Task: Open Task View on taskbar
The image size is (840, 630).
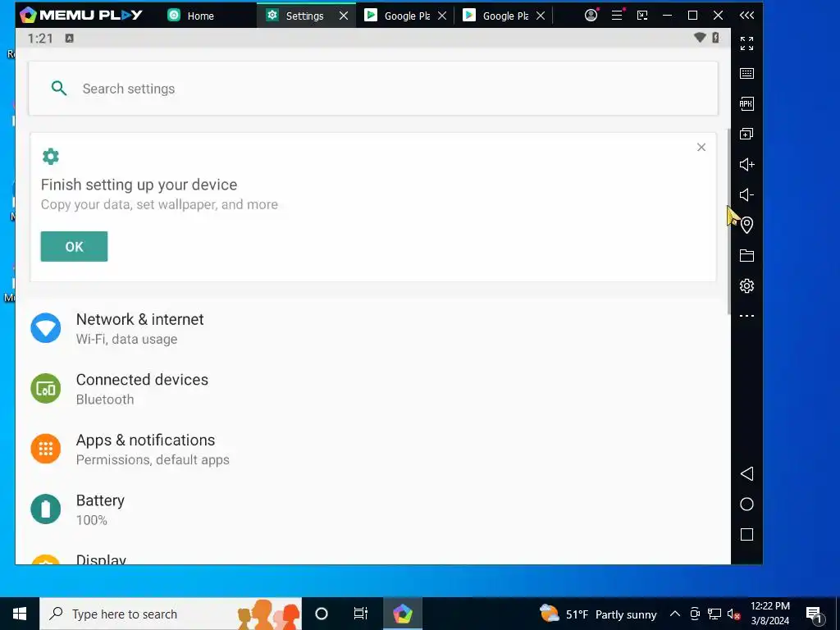Action: tap(361, 614)
